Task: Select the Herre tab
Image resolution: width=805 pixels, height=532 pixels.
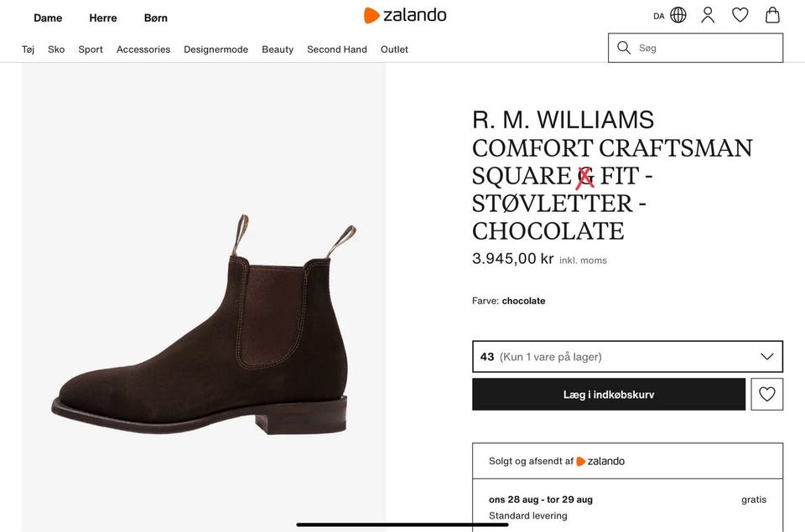Action: pos(103,18)
